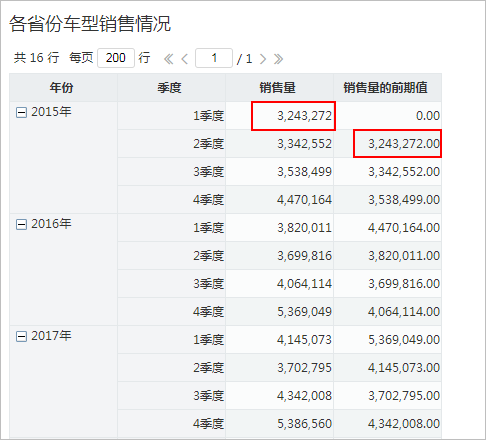Viewport: 486px width, 440px height.
Task: Select the 5,386,560 sales value cell
Action: 279,424
